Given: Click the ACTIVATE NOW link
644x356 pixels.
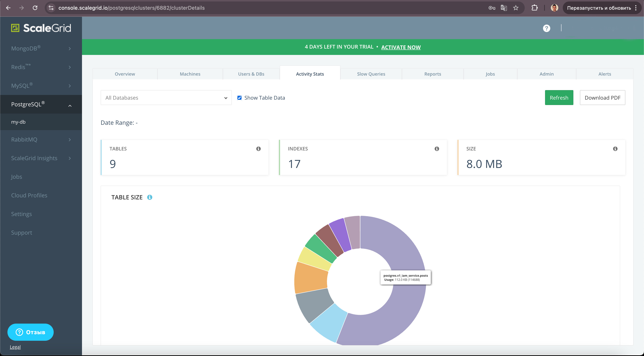Looking at the screenshot, I should (x=401, y=47).
